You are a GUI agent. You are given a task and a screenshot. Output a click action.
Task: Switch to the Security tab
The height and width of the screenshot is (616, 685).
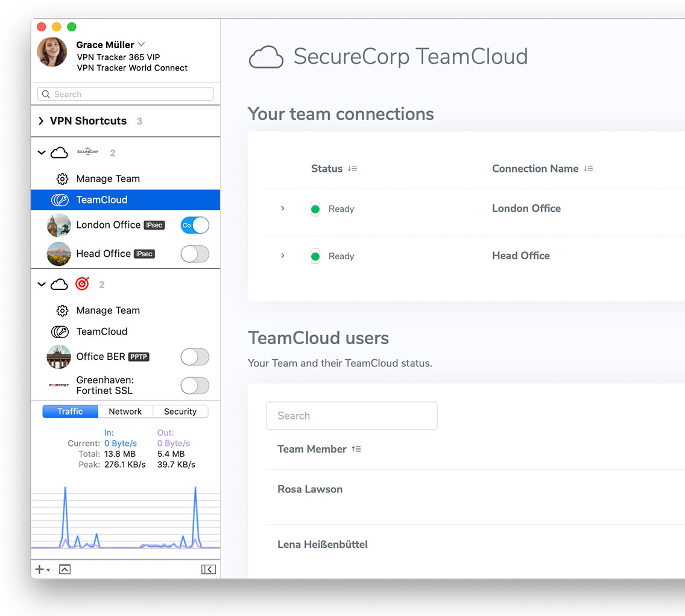click(x=180, y=412)
